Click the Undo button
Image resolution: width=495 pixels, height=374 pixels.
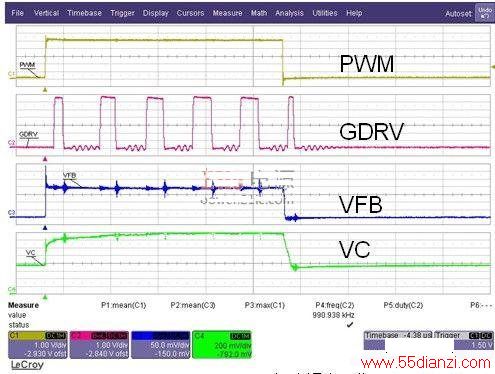pos(484,13)
